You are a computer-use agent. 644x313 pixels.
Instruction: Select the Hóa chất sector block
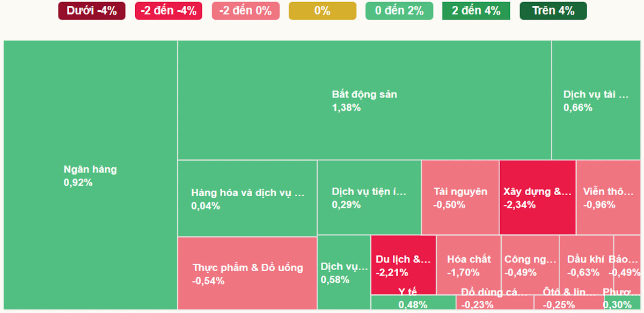click(x=469, y=265)
